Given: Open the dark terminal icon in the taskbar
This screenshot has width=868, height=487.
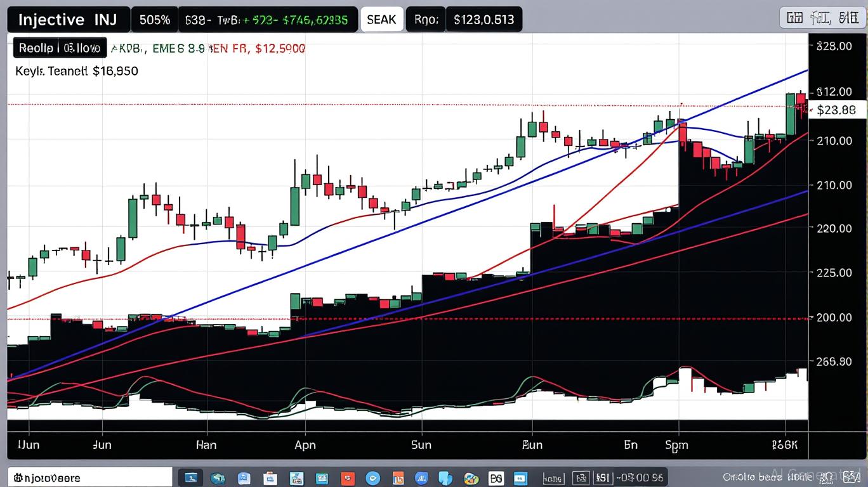Looking at the screenshot, I should [x=191, y=477].
